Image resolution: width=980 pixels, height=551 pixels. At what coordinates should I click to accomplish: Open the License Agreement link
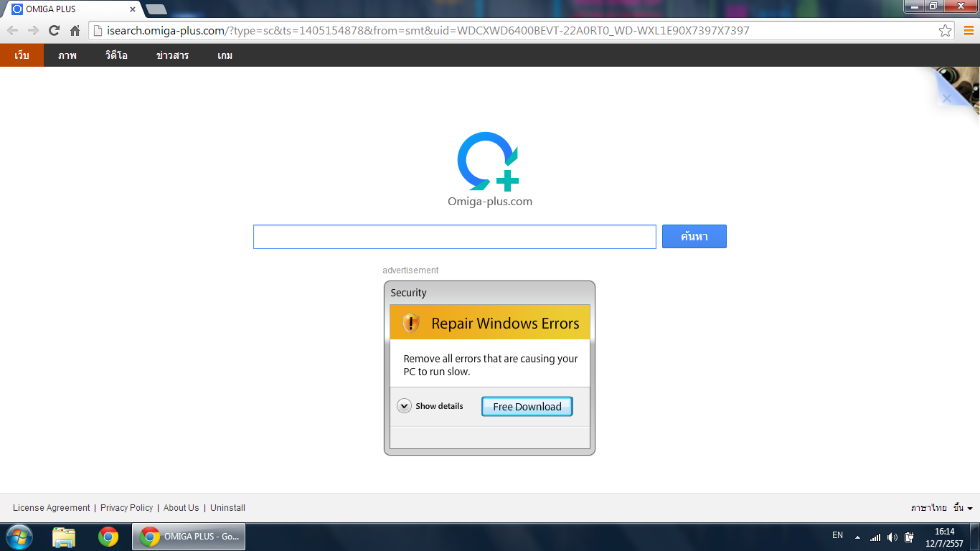point(52,508)
